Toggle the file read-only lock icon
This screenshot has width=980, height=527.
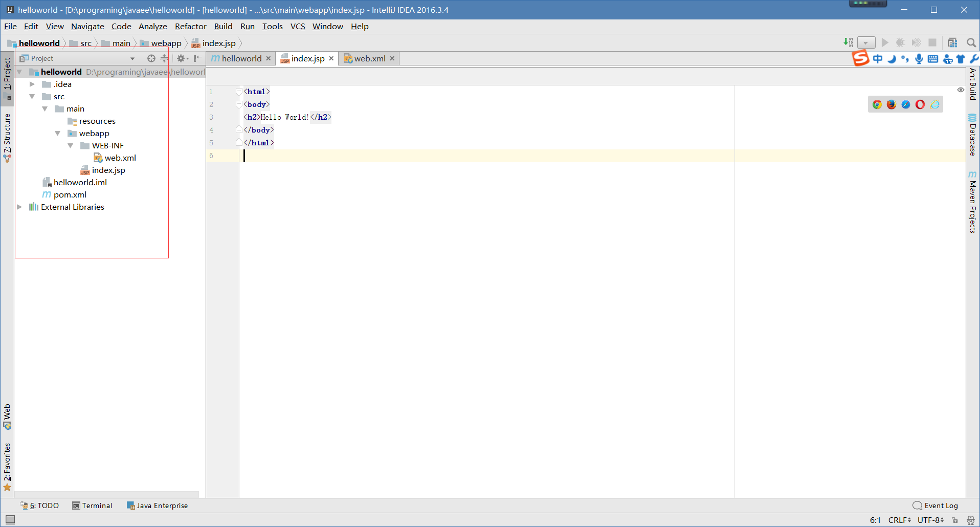pyautogui.click(x=955, y=520)
